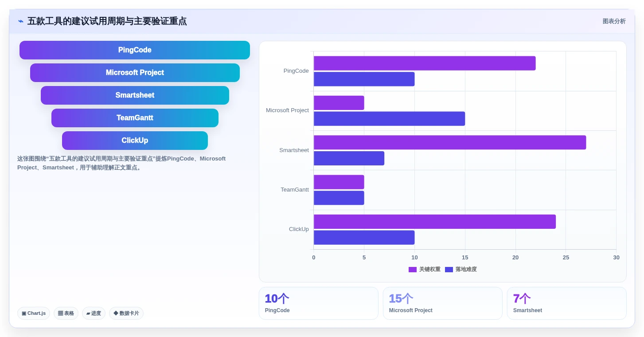Click the Chart.js tag chip

point(34,313)
